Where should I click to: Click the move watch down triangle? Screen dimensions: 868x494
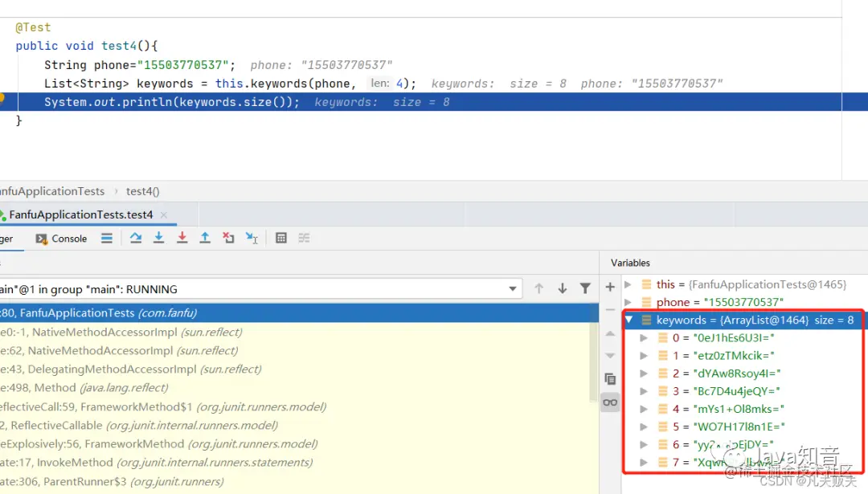pyautogui.click(x=610, y=356)
